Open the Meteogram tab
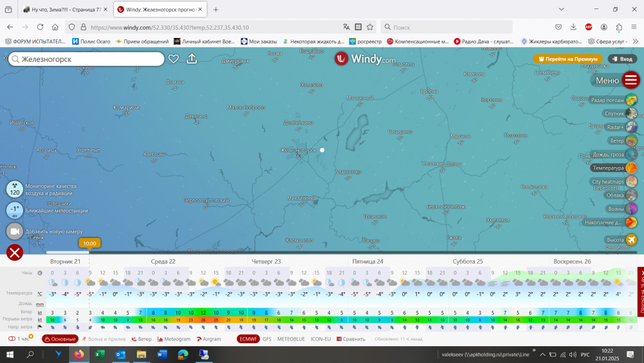 pos(174,338)
